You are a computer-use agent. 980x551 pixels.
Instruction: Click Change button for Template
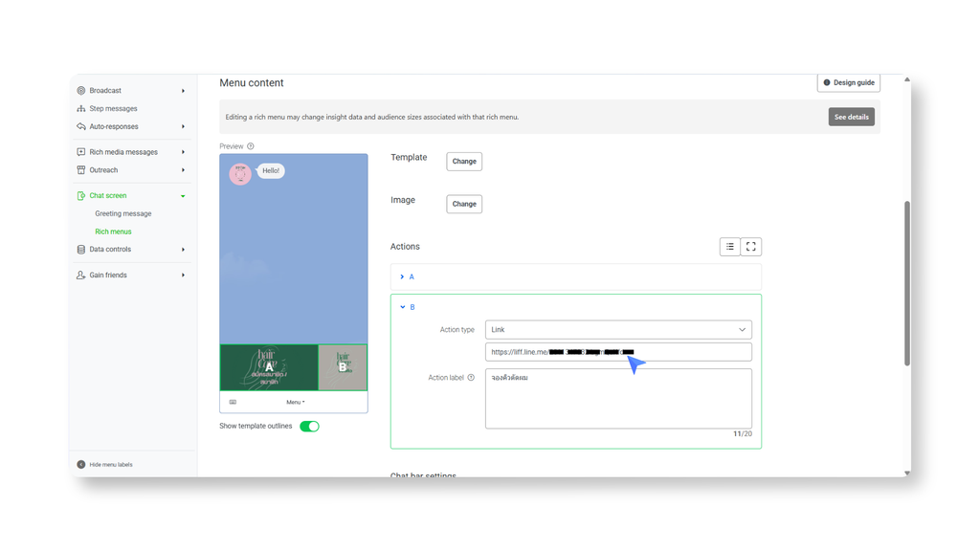pos(464,161)
